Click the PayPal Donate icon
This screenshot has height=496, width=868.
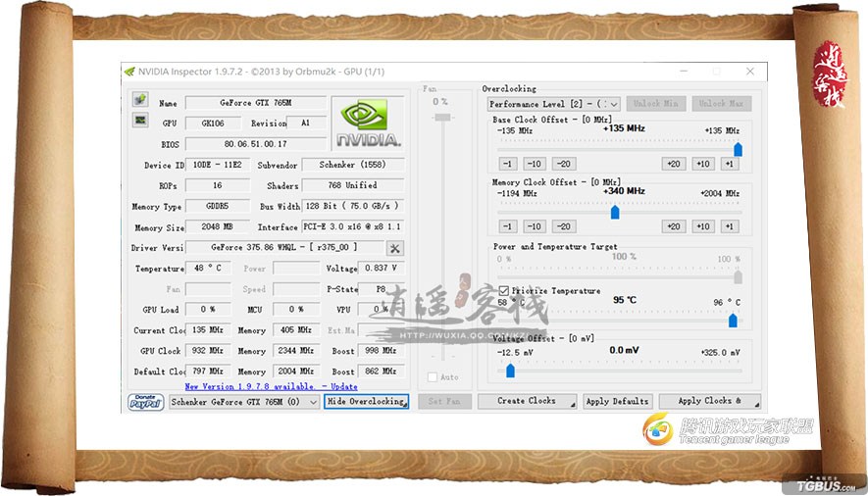[145, 401]
